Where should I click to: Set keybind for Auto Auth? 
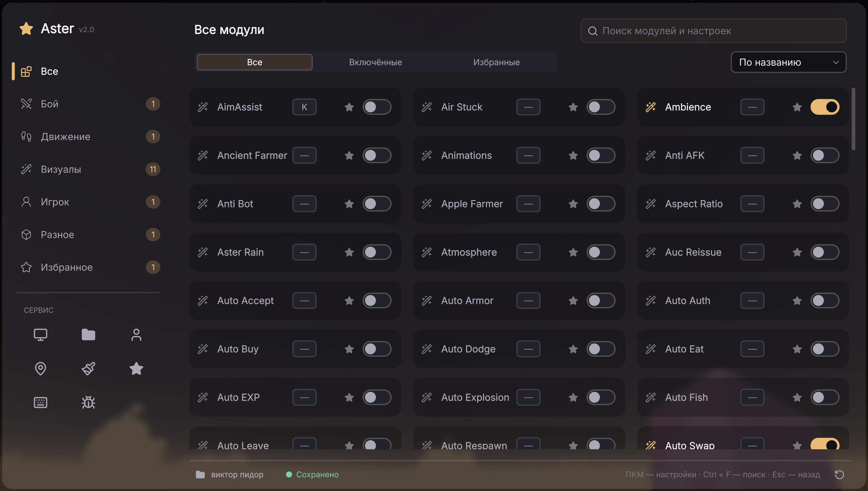[752, 301]
